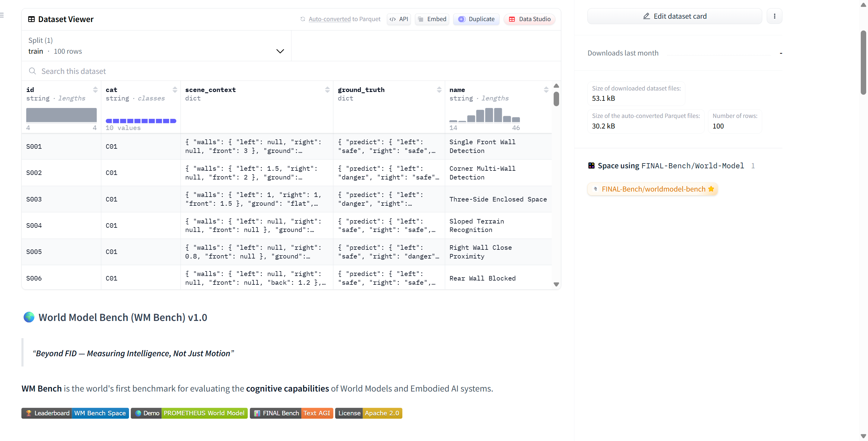Click the Embed clipboard icon
Image resolution: width=868 pixels, height=441 pixels.
[x=420, y=19]
